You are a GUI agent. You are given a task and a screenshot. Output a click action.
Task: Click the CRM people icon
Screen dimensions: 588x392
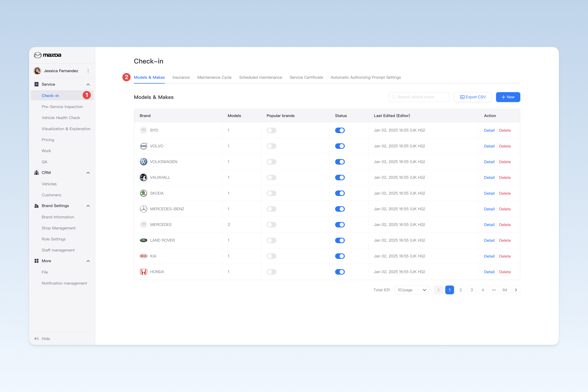click(x=36, y=172)
